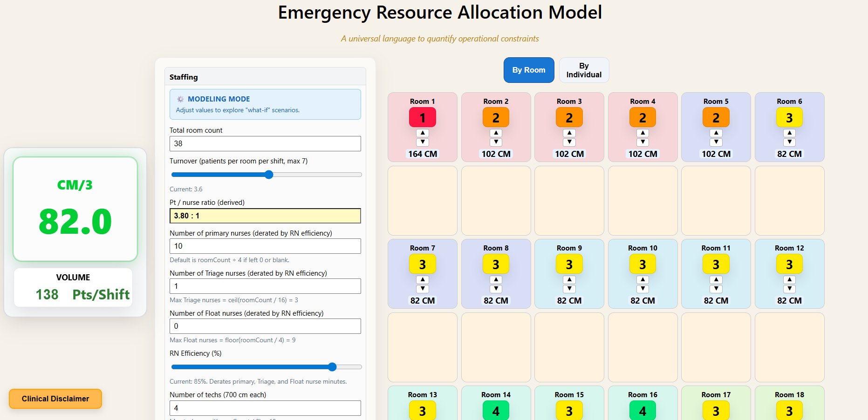Screen dimensions: 868x420
Task: Click the gear icon in Modeling Mode banner
Action: pyautogui.click(x=180, y=99)
